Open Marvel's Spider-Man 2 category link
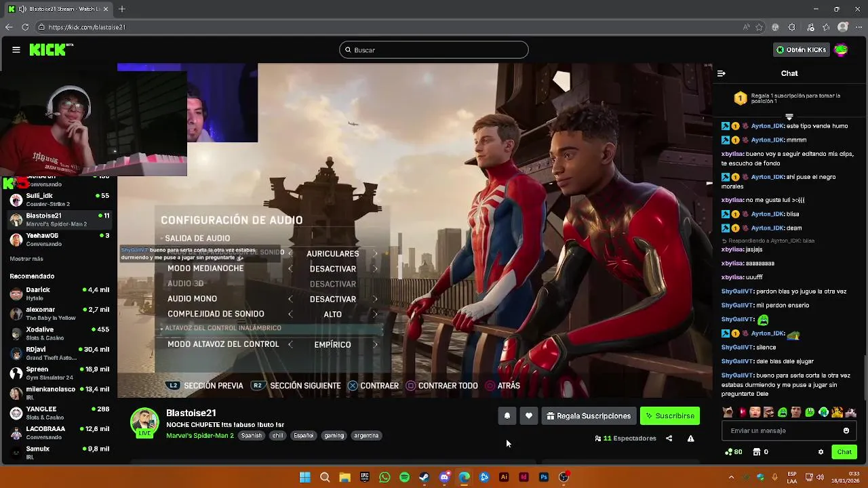868x488 pixels. tap(200, 436)
